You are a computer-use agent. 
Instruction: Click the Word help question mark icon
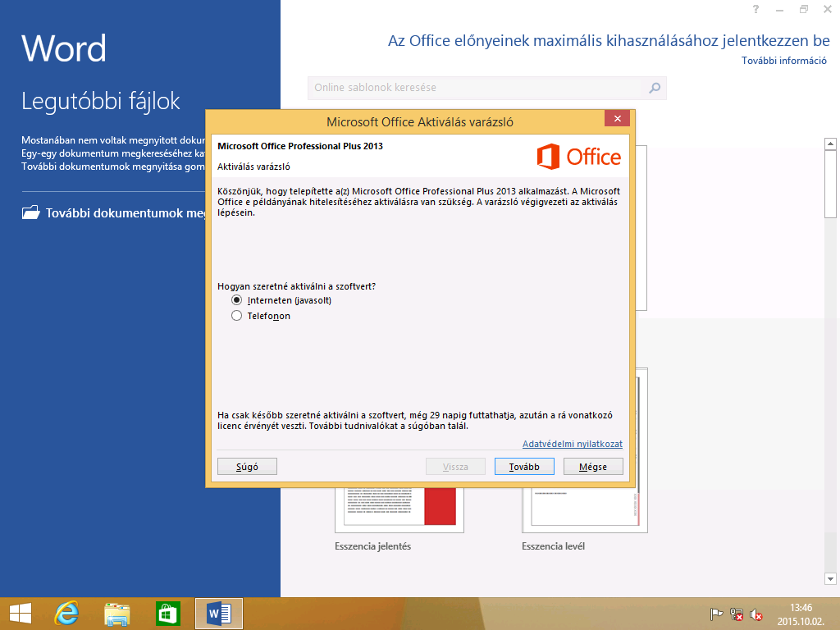coord(756,9)
